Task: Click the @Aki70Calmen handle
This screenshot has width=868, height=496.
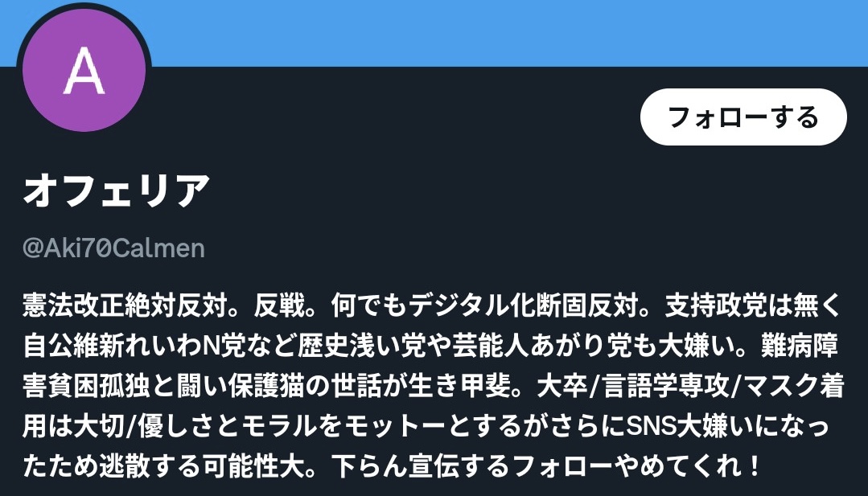Action: pyautogui.click(x=113, y=248)
